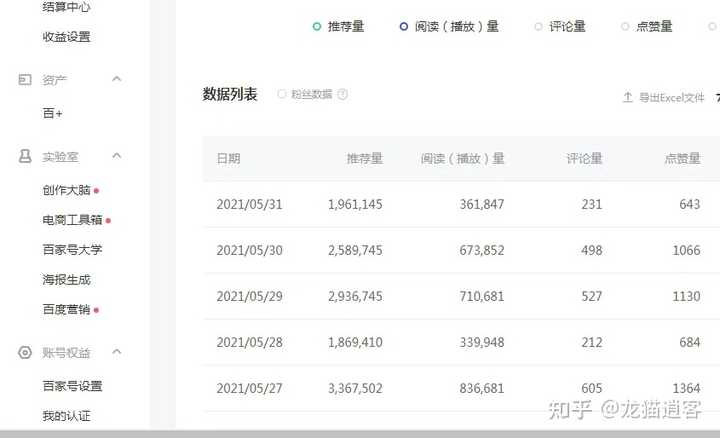This screenshot has width=720, height=438.
Task: Click the 资产 sidebar icon
Action: [x=25, y=79]
